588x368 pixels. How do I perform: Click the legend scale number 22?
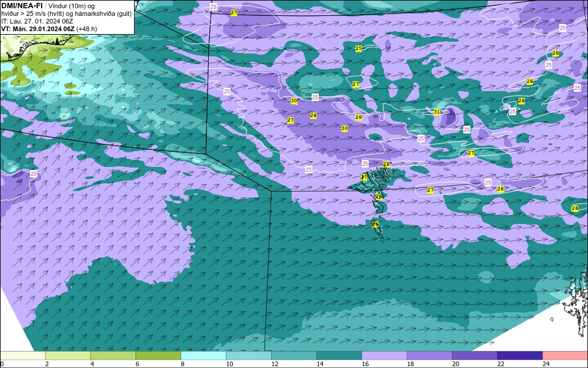[501, 364]
